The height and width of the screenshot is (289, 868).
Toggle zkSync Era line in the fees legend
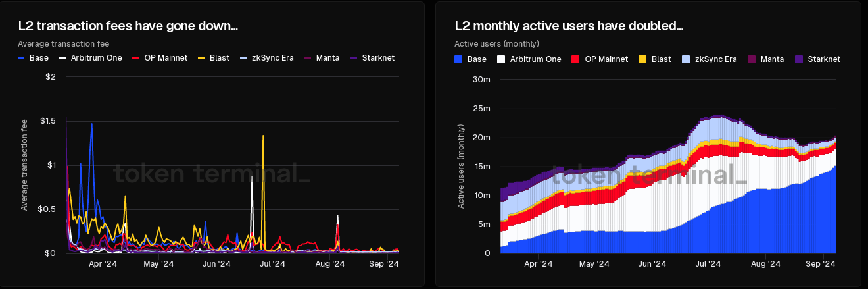(x=266, y=58)
